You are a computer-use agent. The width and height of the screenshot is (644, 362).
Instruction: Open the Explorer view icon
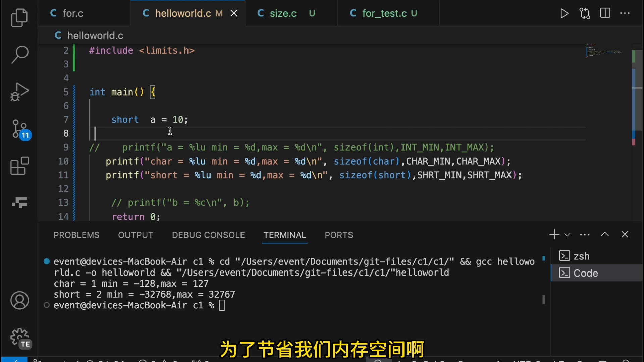point(19,18)
